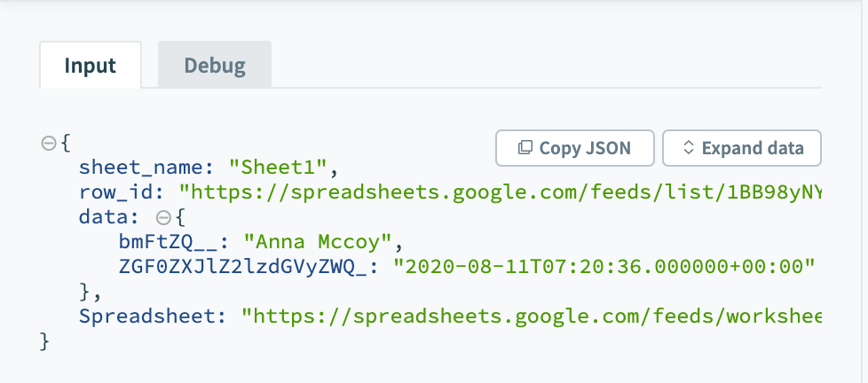Click the Copy JSON button
Screen dimensions: 868x383
pos(574,148)
